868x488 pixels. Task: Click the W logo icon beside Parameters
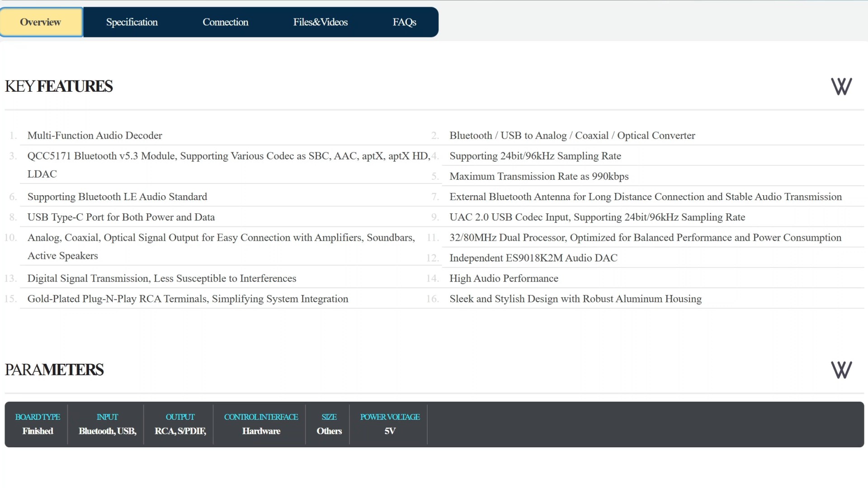pyautogui.click(x=841, y=370)
